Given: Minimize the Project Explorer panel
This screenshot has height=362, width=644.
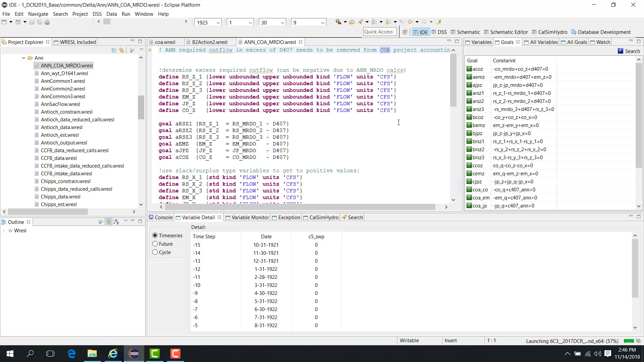Looking at the screenshot, I should (132, 41).
